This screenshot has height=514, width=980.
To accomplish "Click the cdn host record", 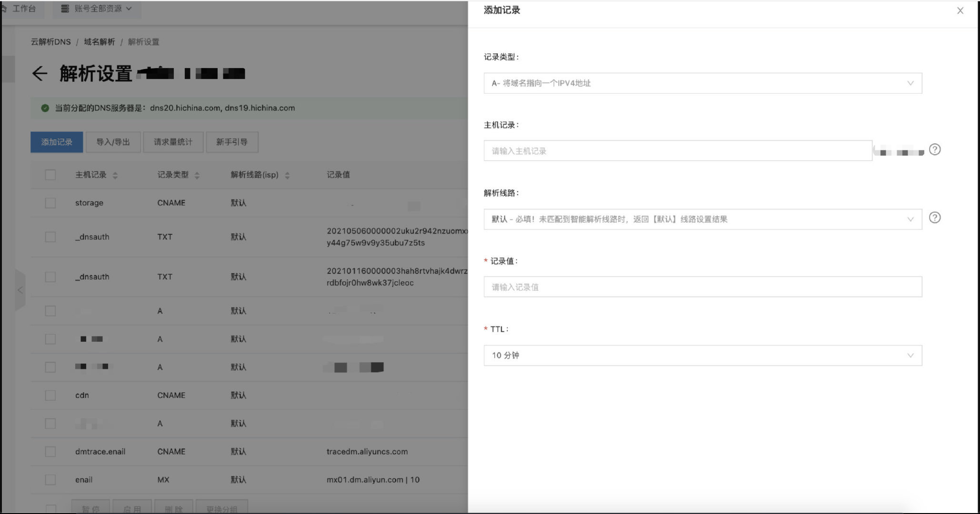I will 82,395.
